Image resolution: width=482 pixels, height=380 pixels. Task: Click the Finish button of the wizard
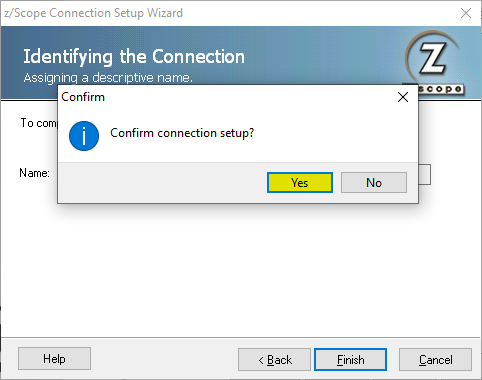pos(350,360)
